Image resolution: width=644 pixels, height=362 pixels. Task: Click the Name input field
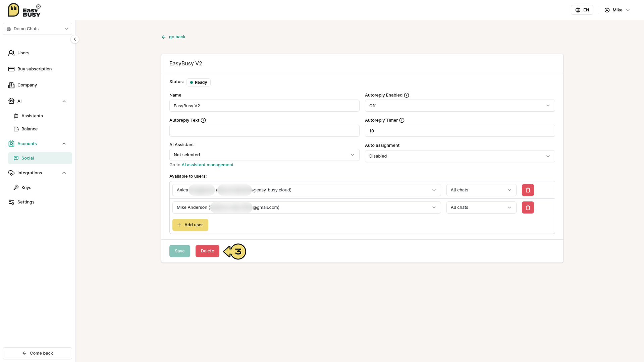[264, 106]
